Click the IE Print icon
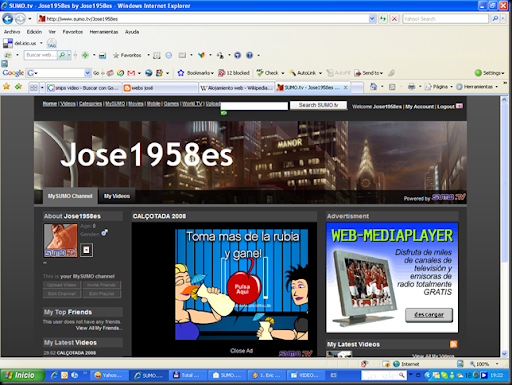This screenshot has width=512, height=385. [x=412, y=87]
